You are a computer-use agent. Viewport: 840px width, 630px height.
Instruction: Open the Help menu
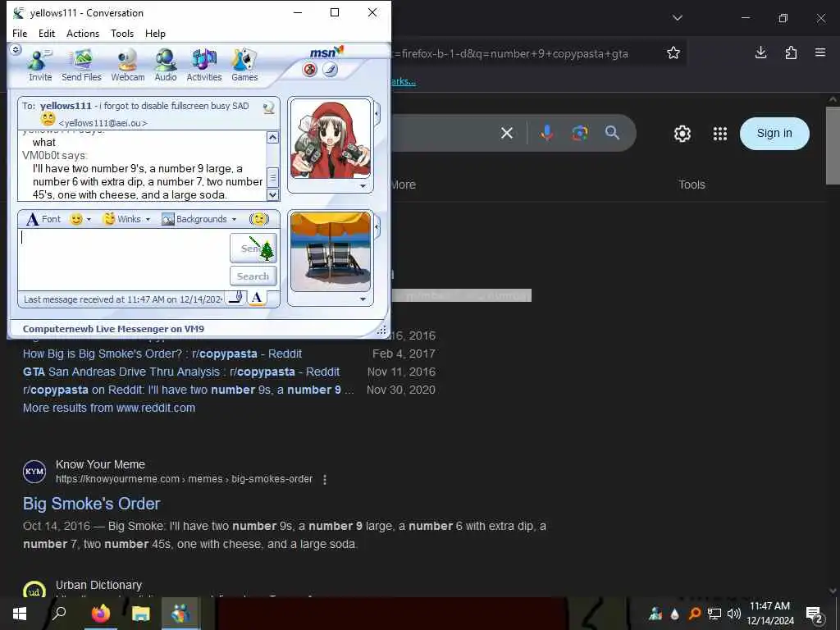(x=155, y=33)
